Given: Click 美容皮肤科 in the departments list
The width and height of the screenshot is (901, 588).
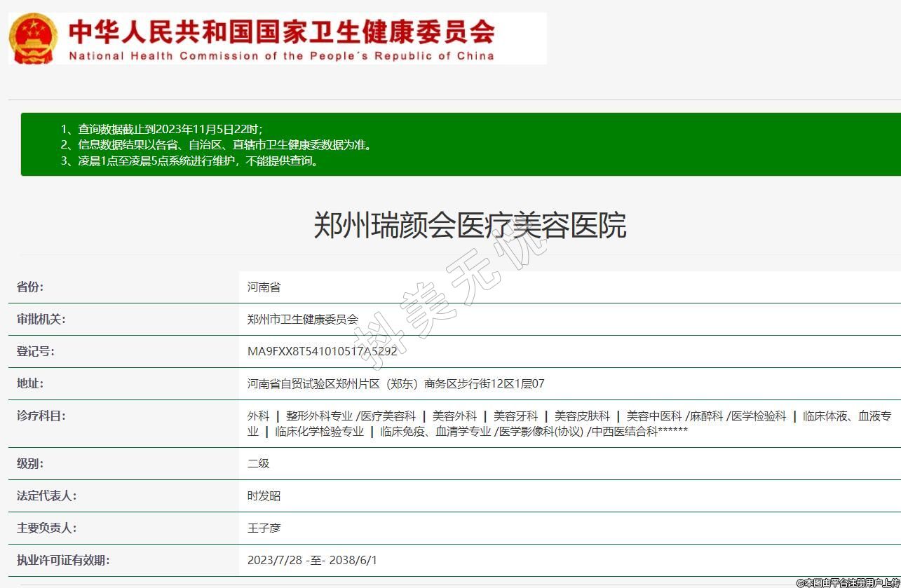Looking at the screenshot, I should (x=582, y=416).
